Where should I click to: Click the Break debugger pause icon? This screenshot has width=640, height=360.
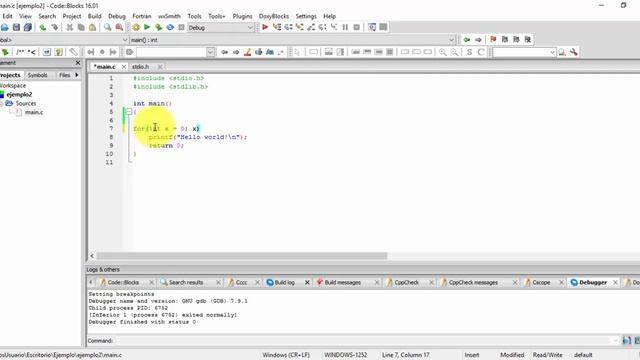coord(345,27)
